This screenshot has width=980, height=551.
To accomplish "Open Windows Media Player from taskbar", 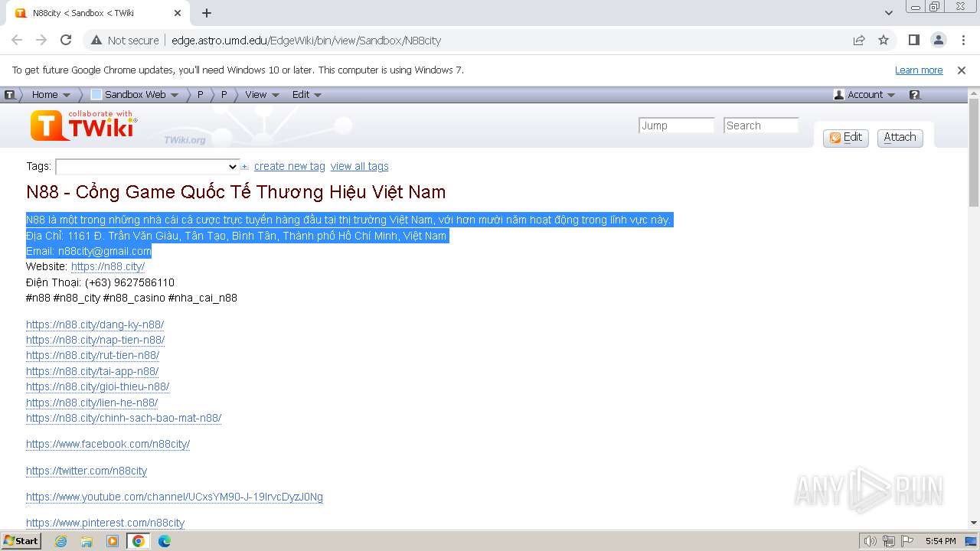I will point(113,541).
